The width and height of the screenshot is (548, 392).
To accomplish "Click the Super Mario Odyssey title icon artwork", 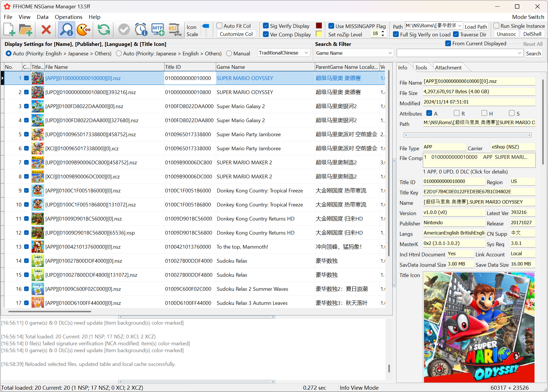I will point(479,327).
